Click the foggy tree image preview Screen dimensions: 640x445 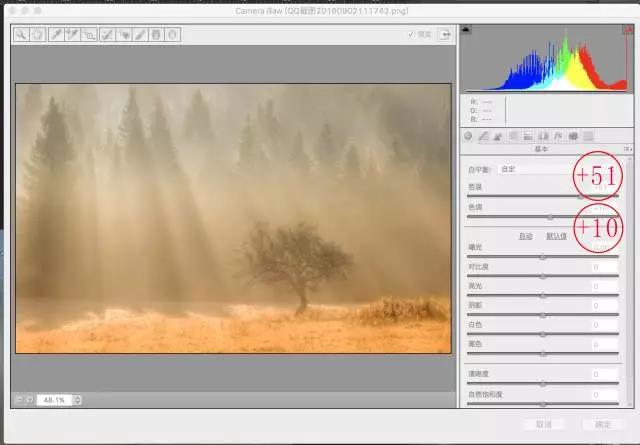(x=233, y=218)
